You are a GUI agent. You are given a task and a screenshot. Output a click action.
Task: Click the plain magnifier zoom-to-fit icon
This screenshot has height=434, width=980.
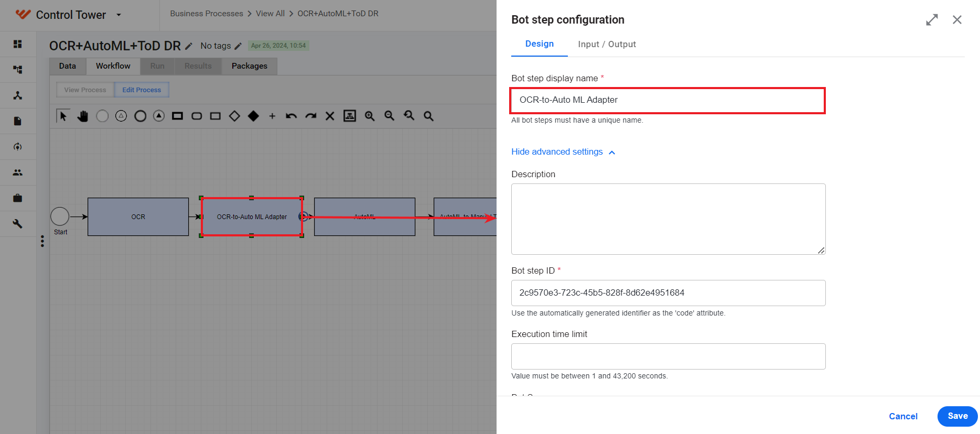[428, 116]
